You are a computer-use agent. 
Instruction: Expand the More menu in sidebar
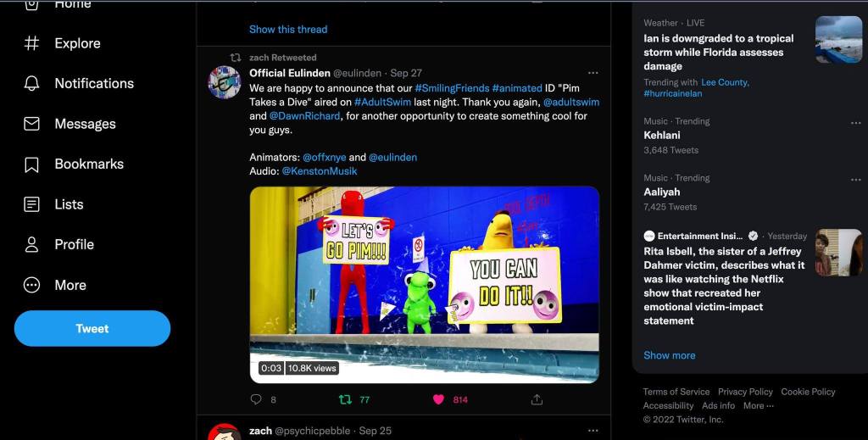(x=31, y=285)
